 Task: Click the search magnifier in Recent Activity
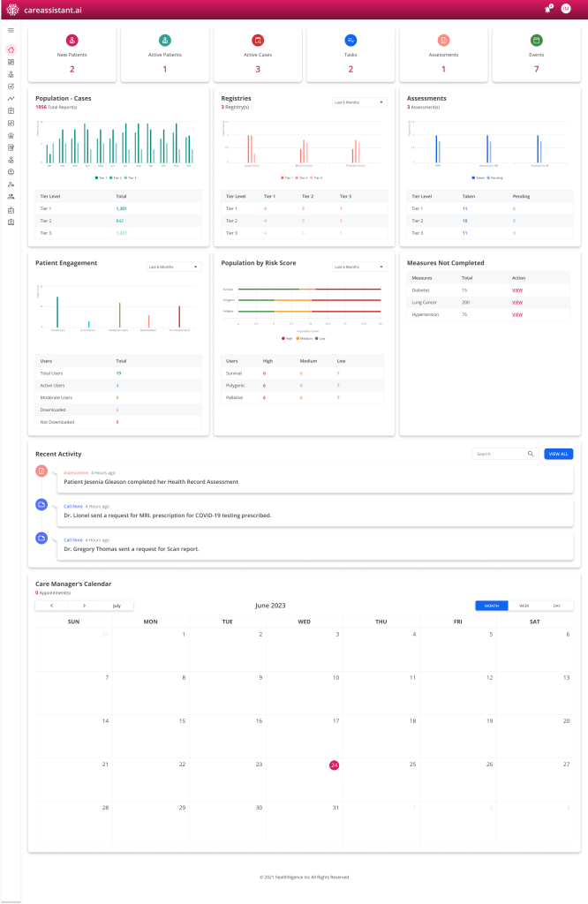tap(531, 454)
